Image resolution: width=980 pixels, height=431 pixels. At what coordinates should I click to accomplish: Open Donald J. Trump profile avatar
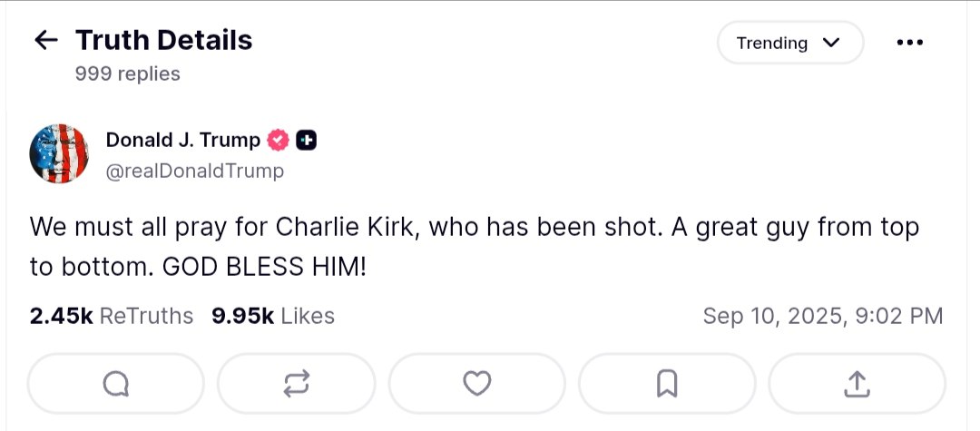(x=59, y=154)
